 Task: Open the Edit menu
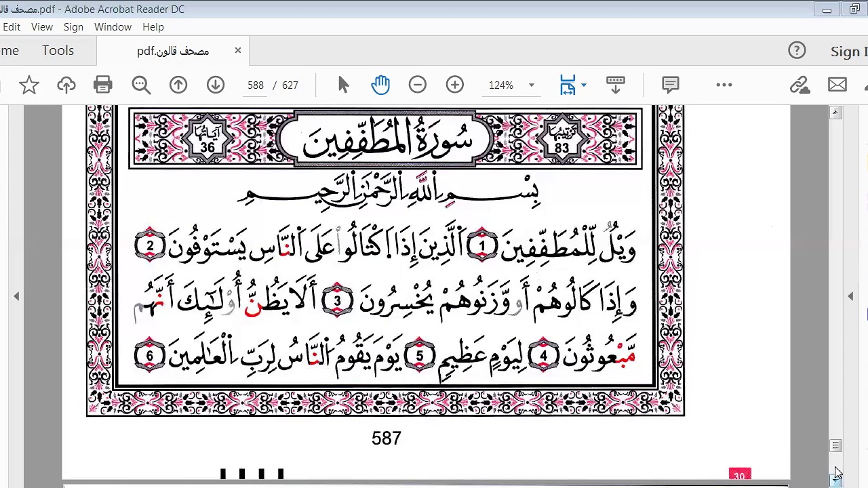pyautogui.click(x=12, y=27)
